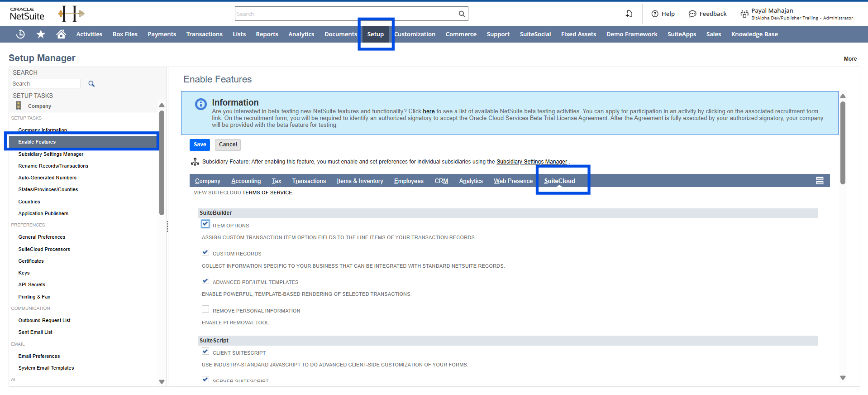Switch to Items & Inventory subtab
The height and width of the screenshot is (395, 868).
click(x=360, y=181)
